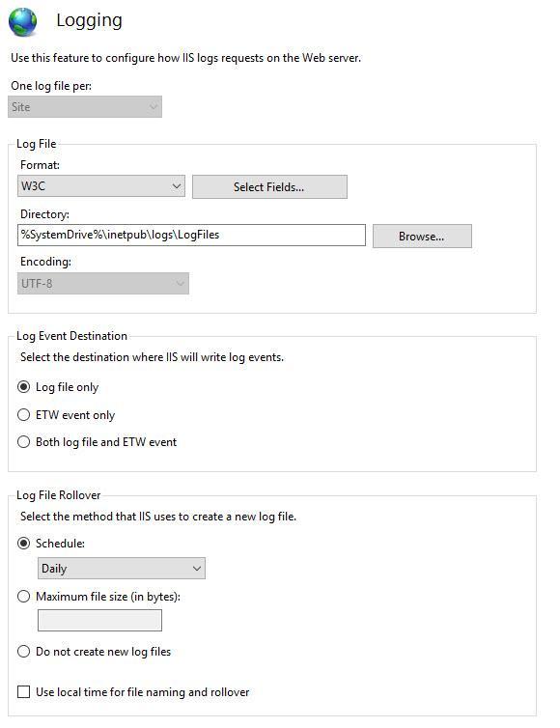Enable Use local time for file naming checkbox

pos(24,691)
